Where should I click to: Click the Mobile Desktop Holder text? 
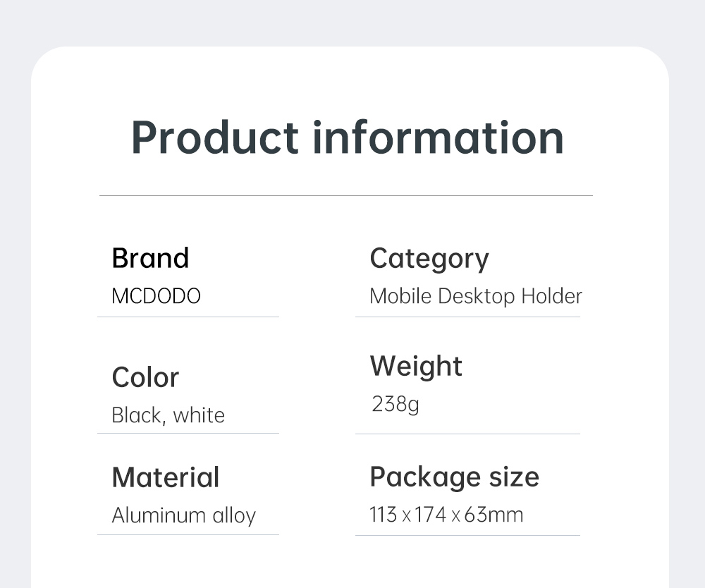[x=476, y=297]
